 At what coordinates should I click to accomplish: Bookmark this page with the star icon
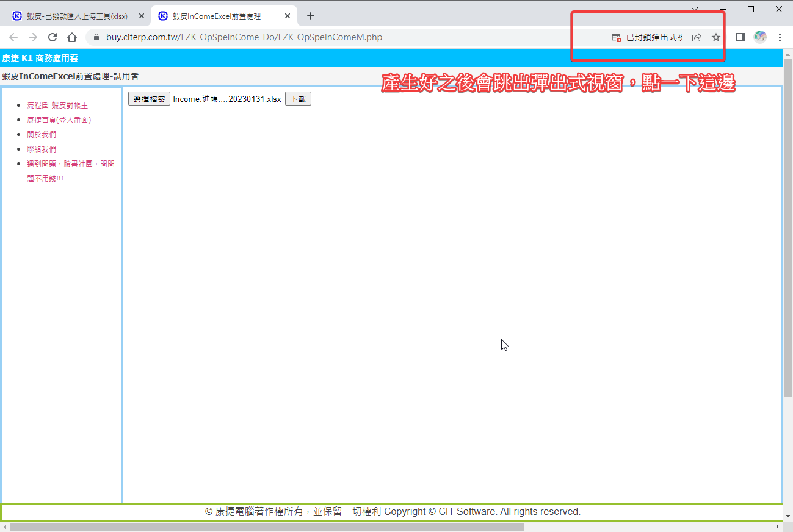pyautogui.click(x=716, y=38)
